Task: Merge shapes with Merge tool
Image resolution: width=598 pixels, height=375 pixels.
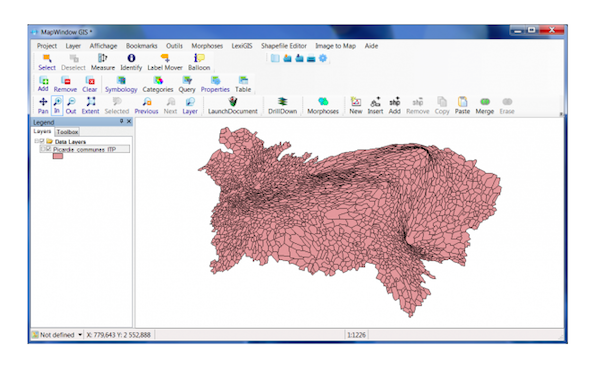Action: click(x=484, y=106)
